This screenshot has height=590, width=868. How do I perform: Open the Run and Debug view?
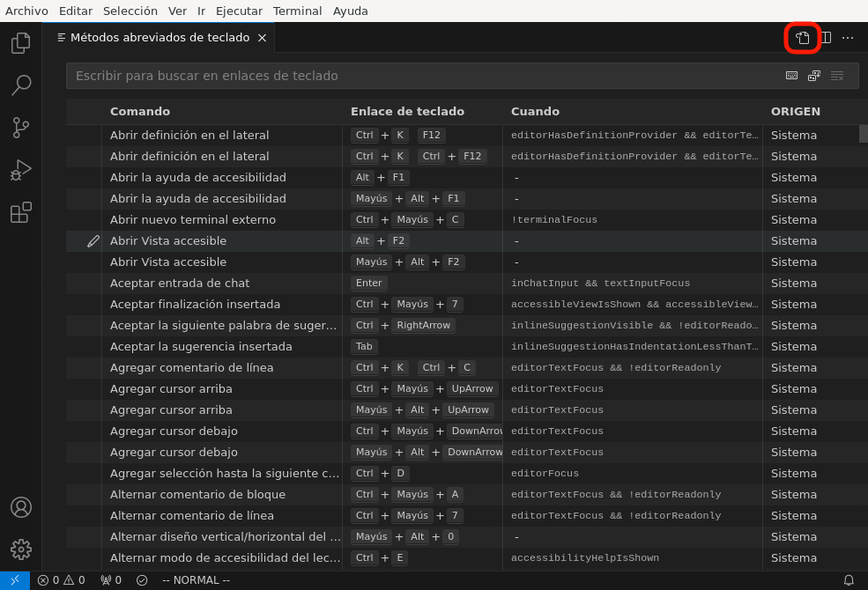(x=20, y=170)
